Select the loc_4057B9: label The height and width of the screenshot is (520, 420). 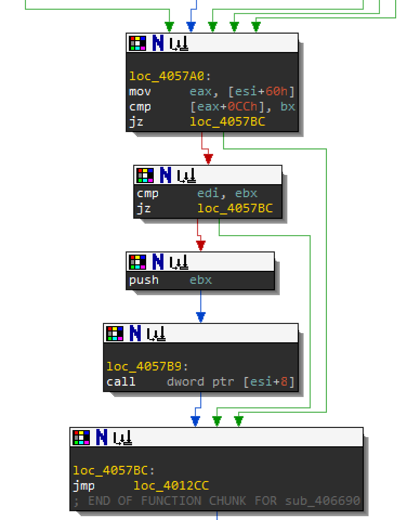[147, 367]
